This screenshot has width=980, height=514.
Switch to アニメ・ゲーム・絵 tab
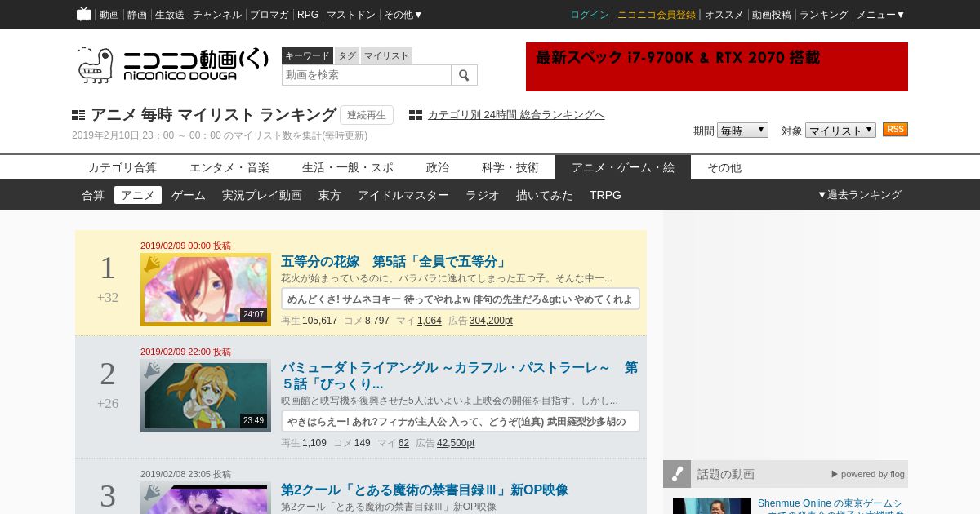click(x=623, y=167)
